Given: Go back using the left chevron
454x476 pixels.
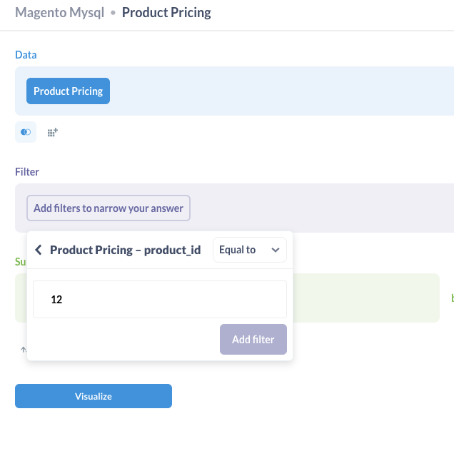Looking at the screenshot, I should (x=39, y=250).
